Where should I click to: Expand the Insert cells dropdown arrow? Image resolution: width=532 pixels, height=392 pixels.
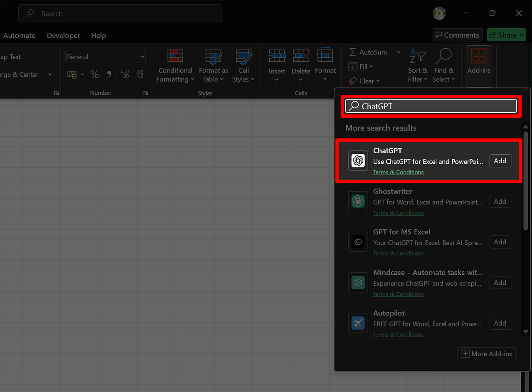pos(277,79)
